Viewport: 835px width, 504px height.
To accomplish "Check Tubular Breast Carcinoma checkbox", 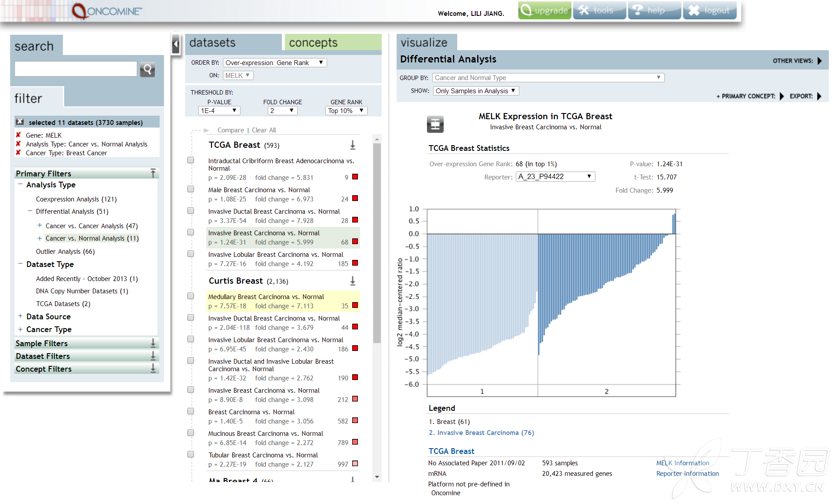I will (x=191, y=454).
